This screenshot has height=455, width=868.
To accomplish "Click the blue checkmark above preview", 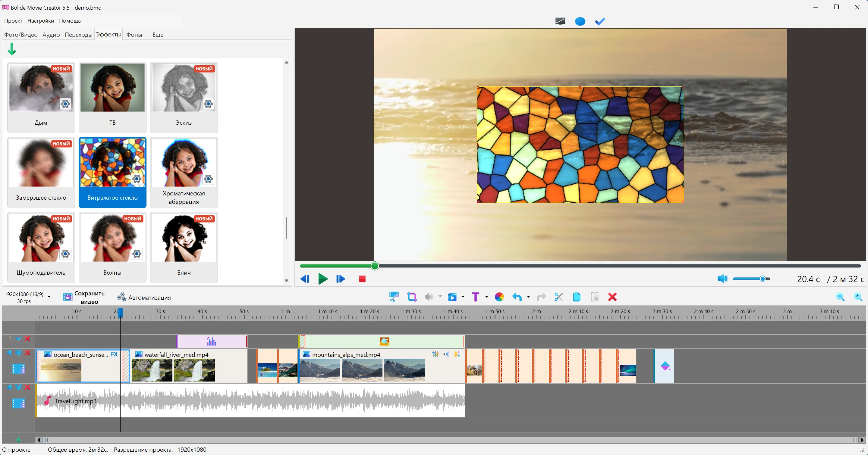I will point(600,22).
